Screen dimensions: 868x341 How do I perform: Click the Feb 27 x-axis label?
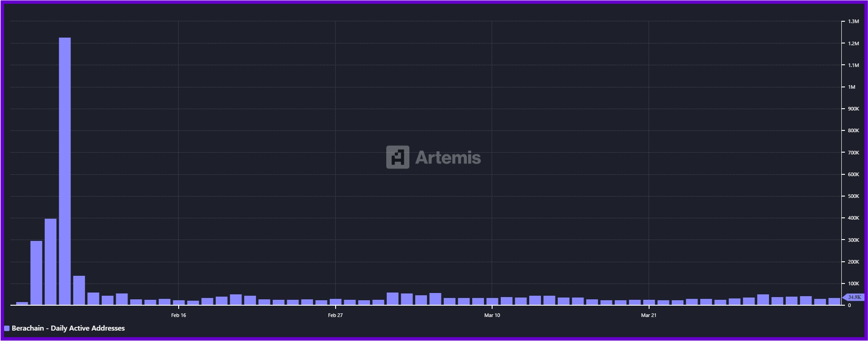[335, 315]
